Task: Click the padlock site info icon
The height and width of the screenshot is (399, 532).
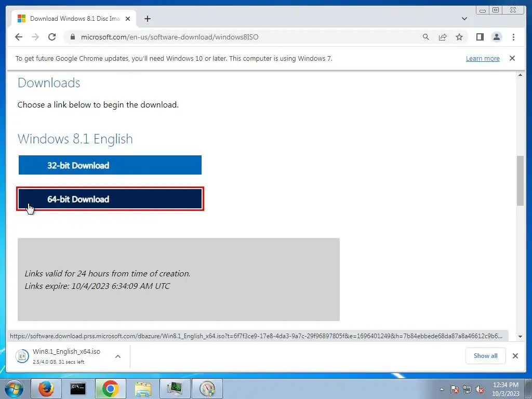Action: (72, 37)
